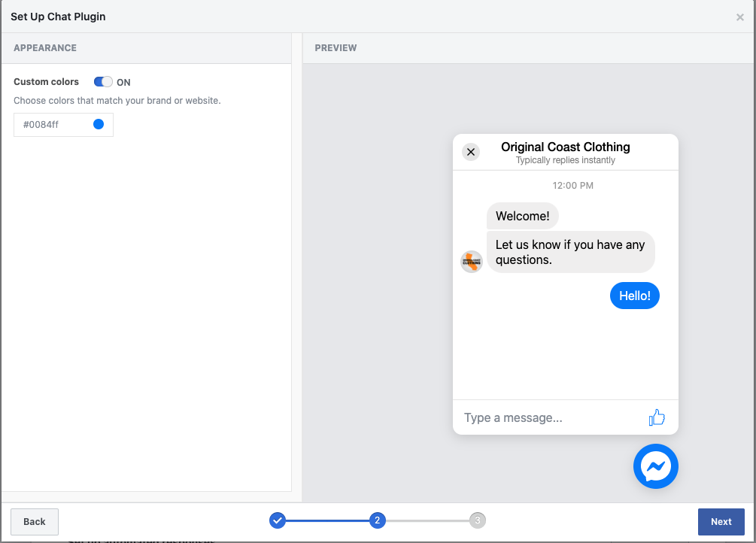This screenshot has width=756, height=543.
Task: Click the Hello! message bubble
Action: [x=634, y=296]
